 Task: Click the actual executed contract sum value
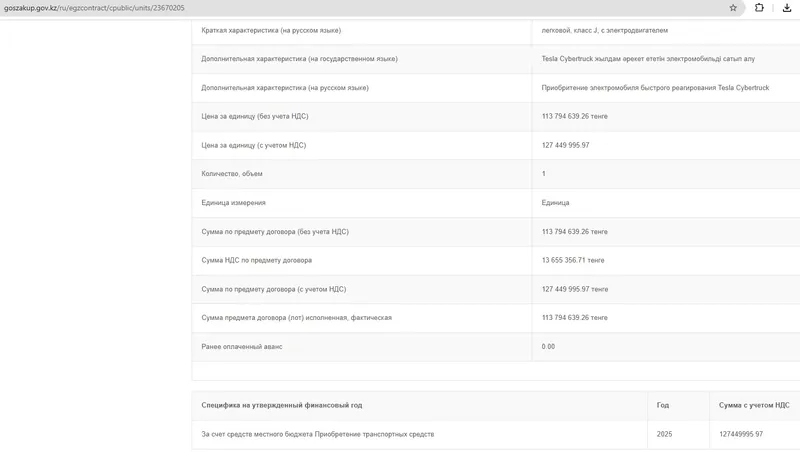(575, 318)
